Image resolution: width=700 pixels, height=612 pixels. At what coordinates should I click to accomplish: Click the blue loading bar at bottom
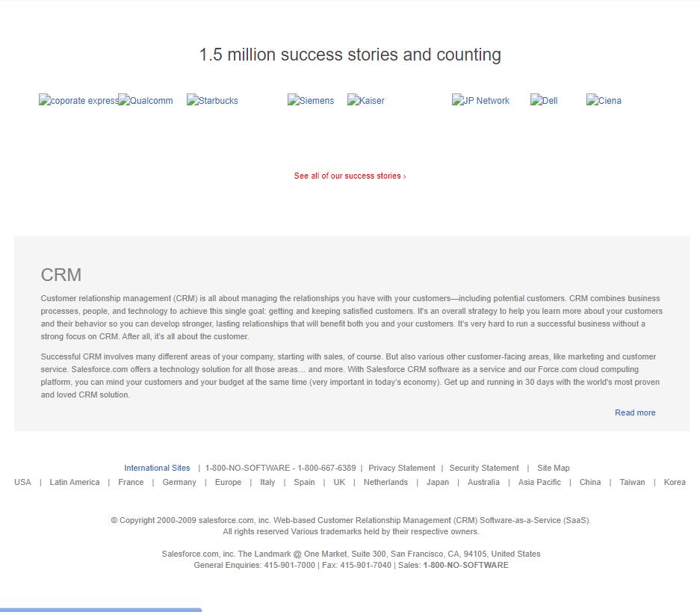[101, 610]
